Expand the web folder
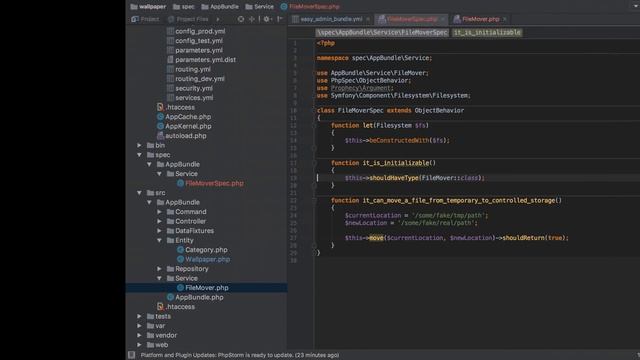This screenshot has width=640, height=360. point(140,344)
